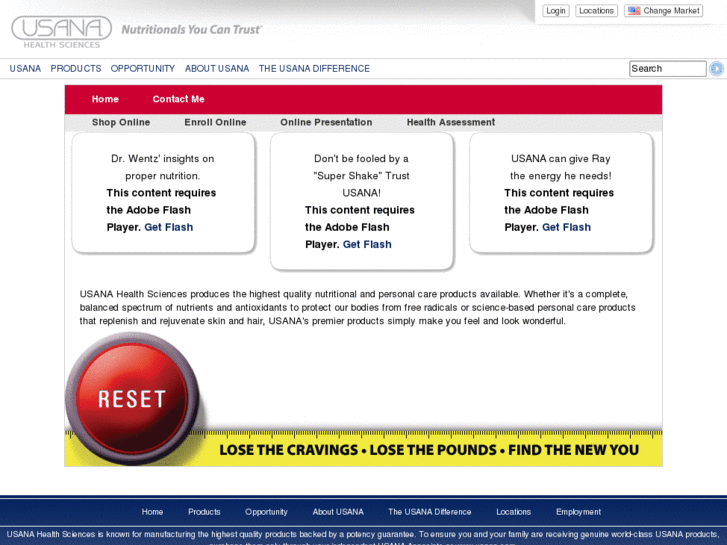
Task: Click Get Flash in Ray energy card
Action: pyautogui.click(x=567, y=227)
